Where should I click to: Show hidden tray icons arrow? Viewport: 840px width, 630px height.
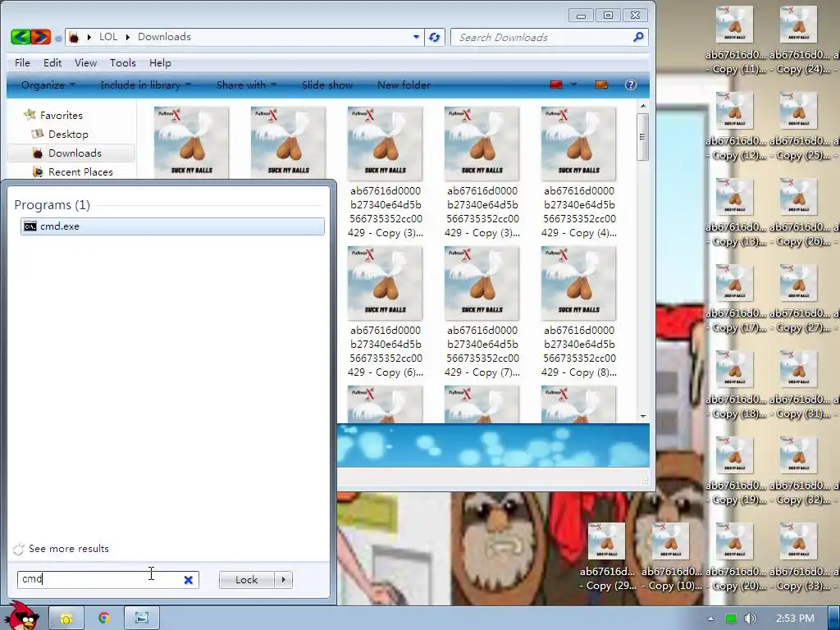coord(710,619)
